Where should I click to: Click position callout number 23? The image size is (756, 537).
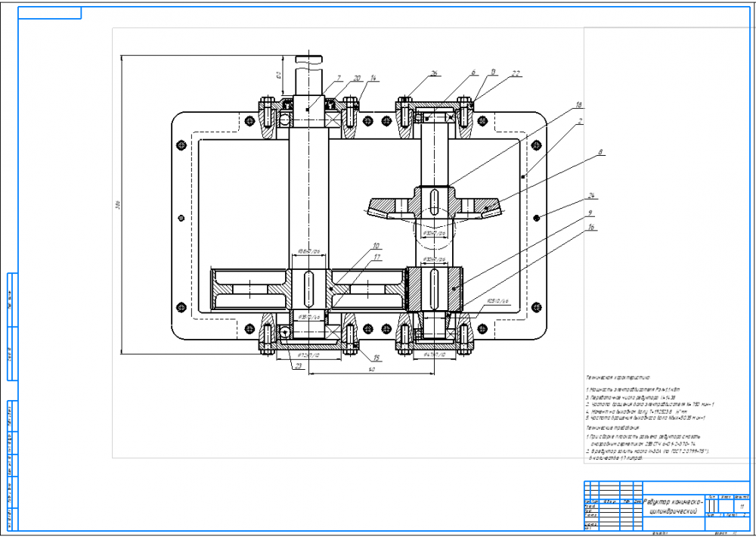[x=299, y=366]
